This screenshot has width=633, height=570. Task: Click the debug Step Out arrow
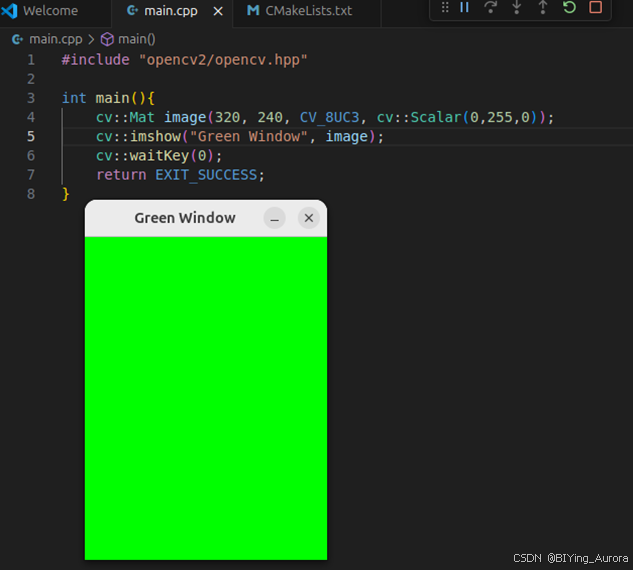coord(543,7)
